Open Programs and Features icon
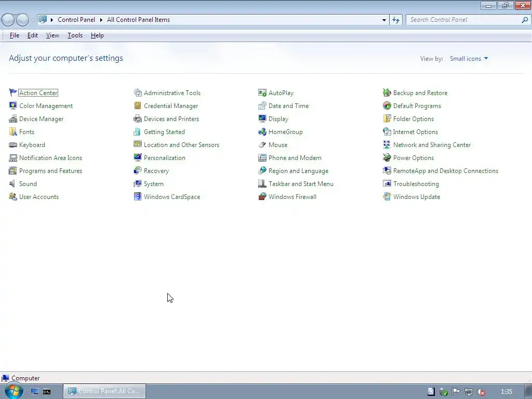This screenshot has width=532, height=399. coord(13,170)
